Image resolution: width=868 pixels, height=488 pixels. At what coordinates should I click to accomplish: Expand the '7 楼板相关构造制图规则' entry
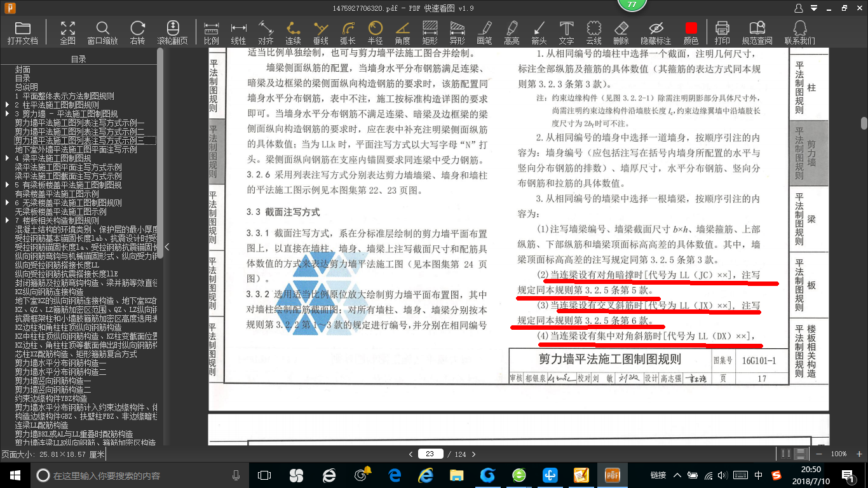coord(7,220)
